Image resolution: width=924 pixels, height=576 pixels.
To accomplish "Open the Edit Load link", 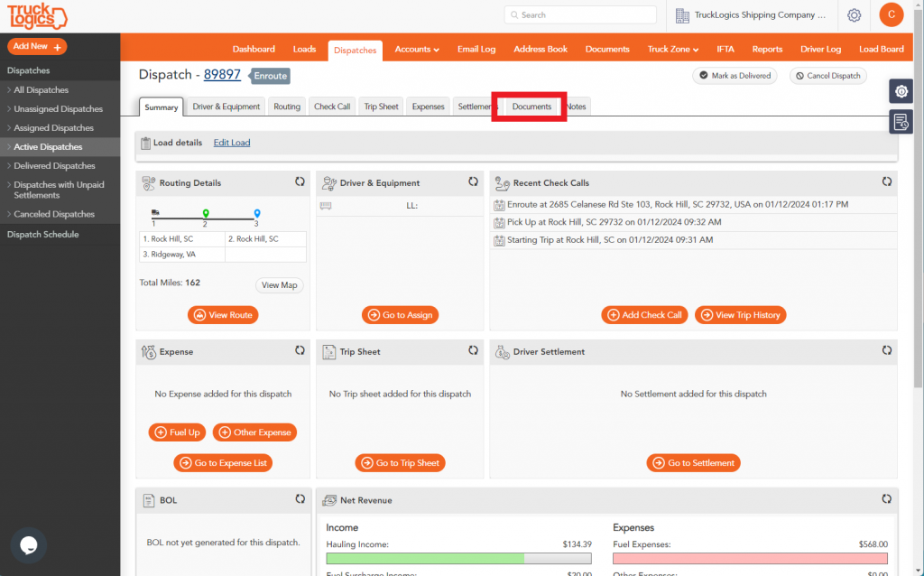I will [232, 143].
